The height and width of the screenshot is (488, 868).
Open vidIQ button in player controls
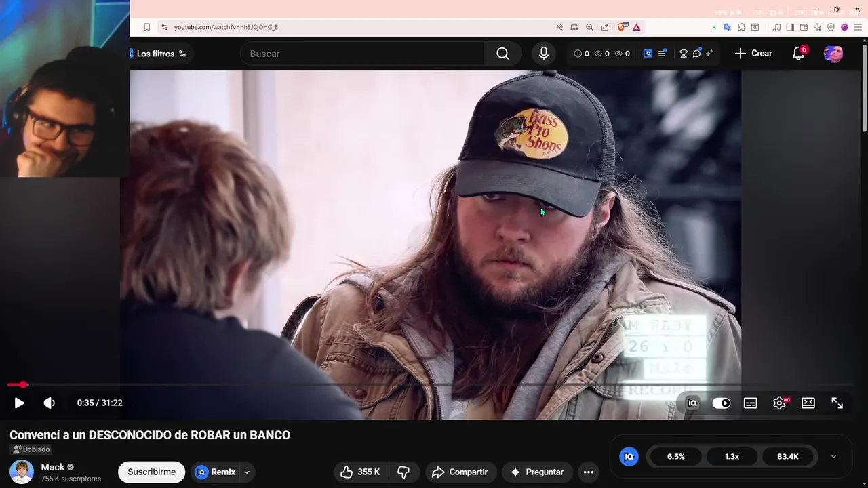coord(692,403)
